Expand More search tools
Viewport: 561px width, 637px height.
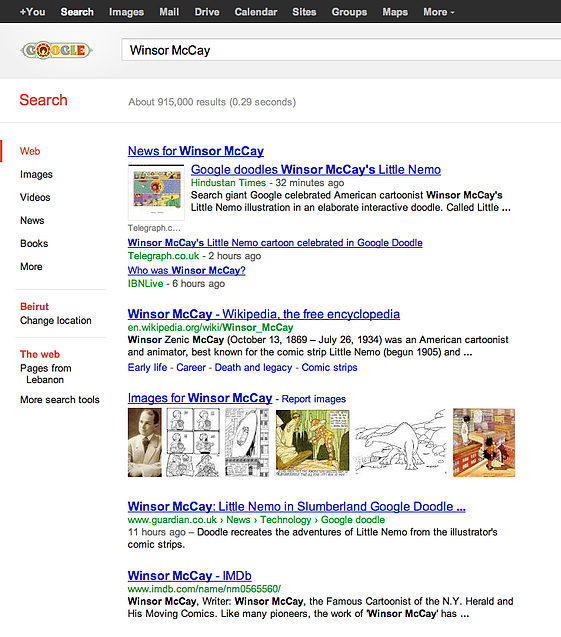click(60, 400)
